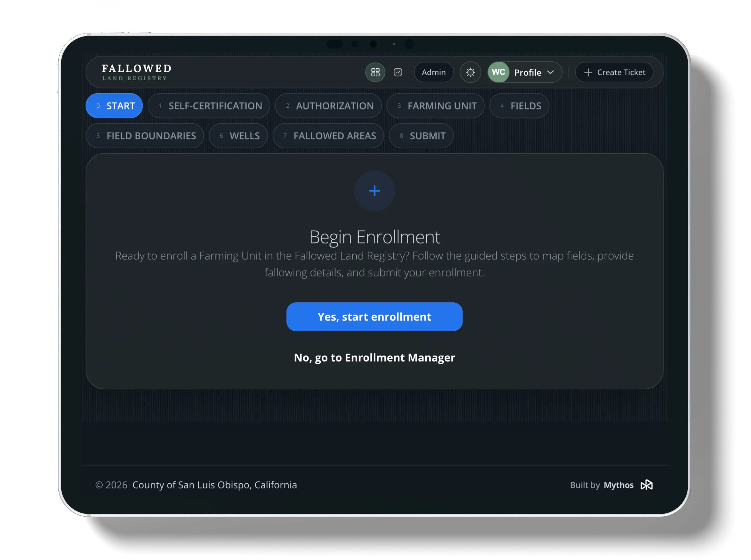The width and height of the screenshot is (751, 560).
Task: Open the Admin menu
Action: click(433, 72)
